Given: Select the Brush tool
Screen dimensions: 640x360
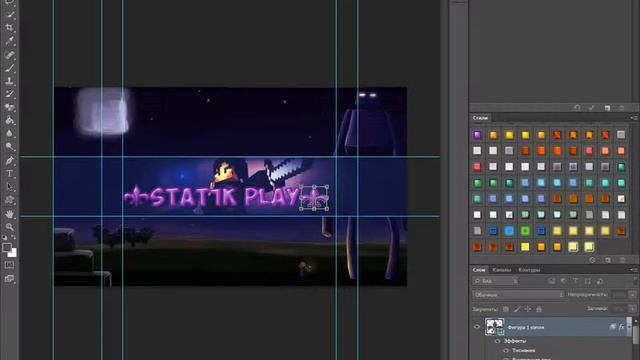Looking at the screenshot, I should 10,68.
